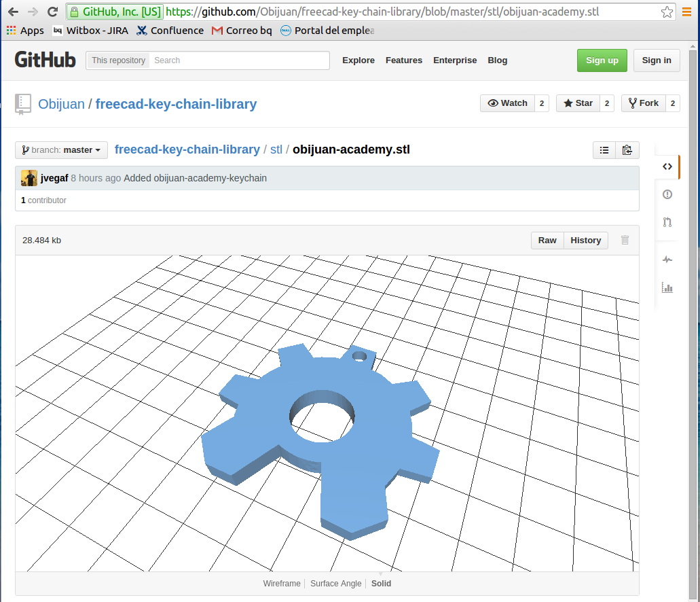Switch model view to Wireframe
700x602 pixels.
pos(282,583)
